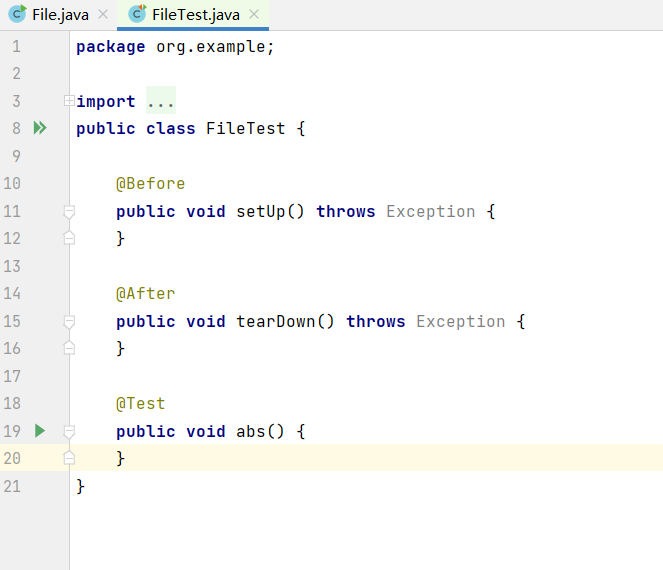Collapse the setUp() method fold marker
Image resolution: width=663 pixels, height=570 pixels.
click(69, 211)
